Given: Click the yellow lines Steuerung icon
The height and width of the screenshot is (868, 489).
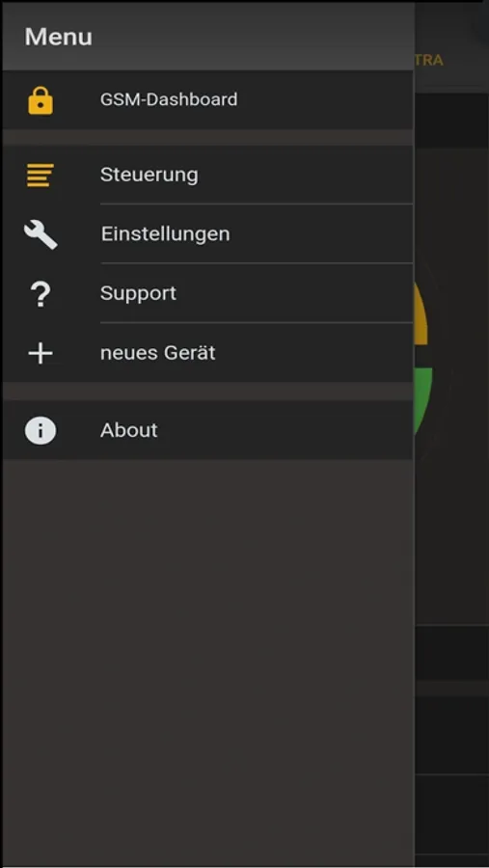Looking at the screenshot, I should click(41, 175).
